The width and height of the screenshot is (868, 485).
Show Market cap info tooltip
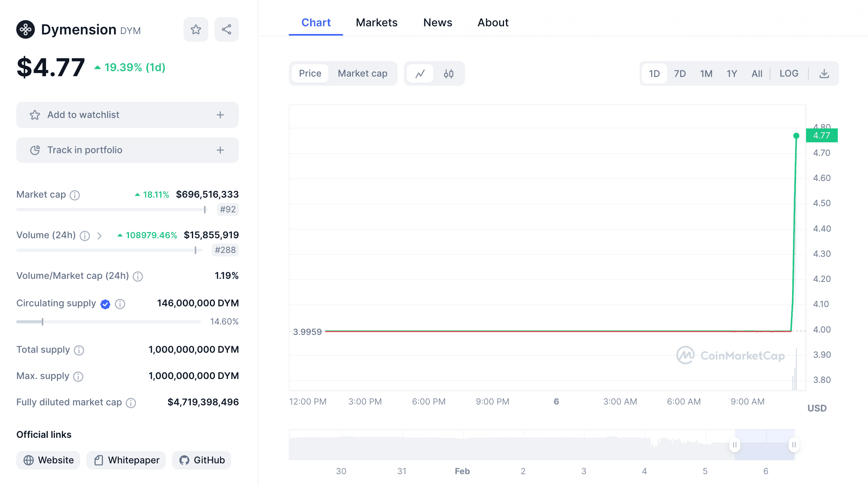tap(75, 195)
